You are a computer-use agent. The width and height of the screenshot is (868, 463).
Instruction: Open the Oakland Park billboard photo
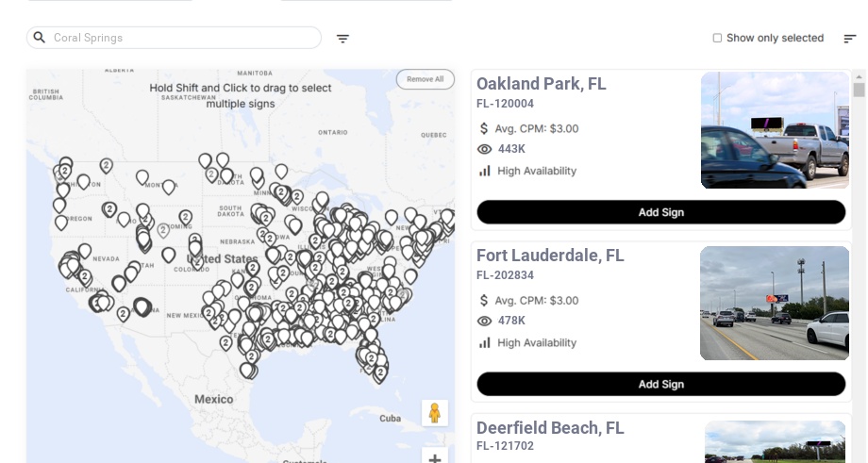tap(775, 131)
